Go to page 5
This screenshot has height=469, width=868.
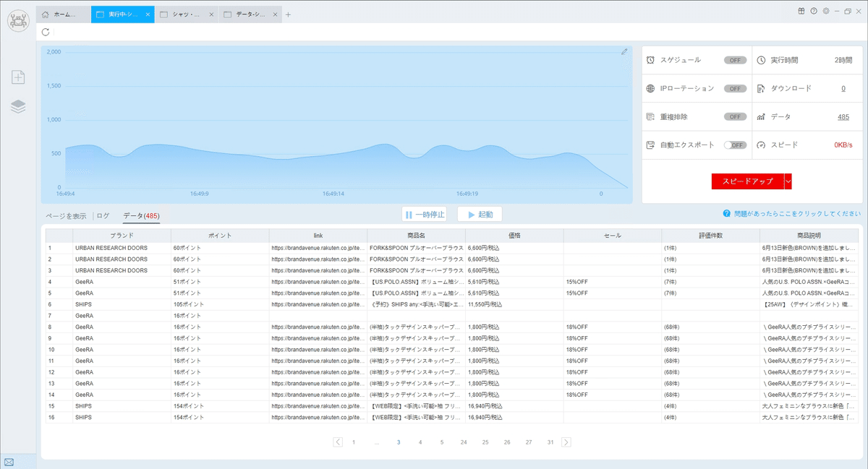442,442
